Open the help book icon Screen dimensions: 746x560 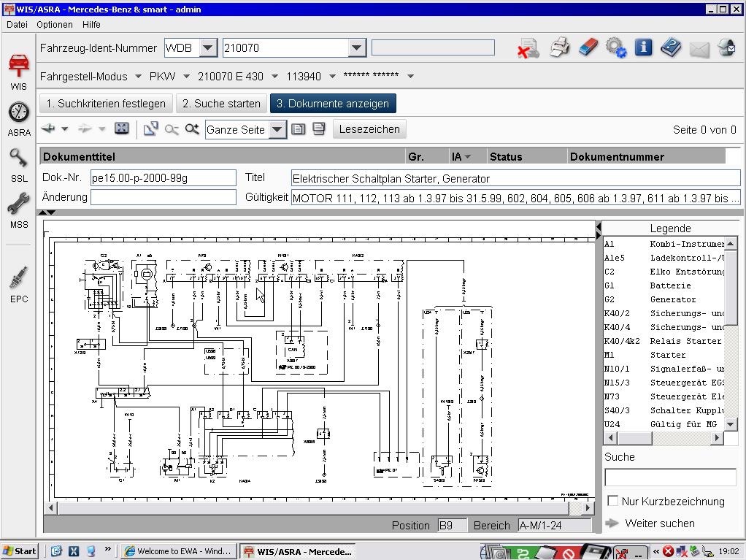(671, 47)
